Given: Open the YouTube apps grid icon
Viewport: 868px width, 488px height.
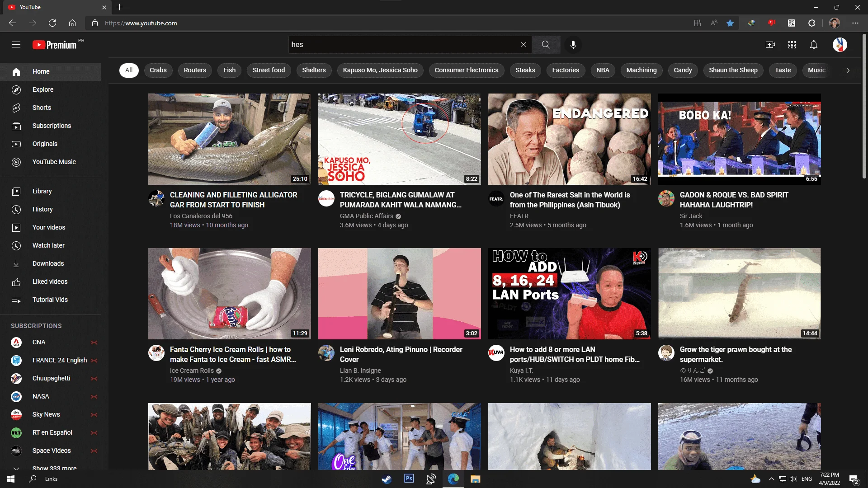Looking at the screenshot, I should 792,45.
